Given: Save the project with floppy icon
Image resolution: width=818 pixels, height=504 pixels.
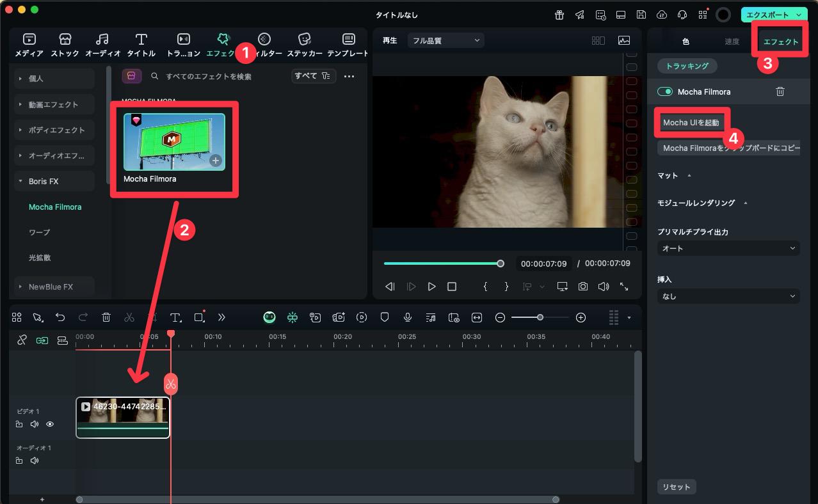Looking at the screenshot, I should click(641, 15).
